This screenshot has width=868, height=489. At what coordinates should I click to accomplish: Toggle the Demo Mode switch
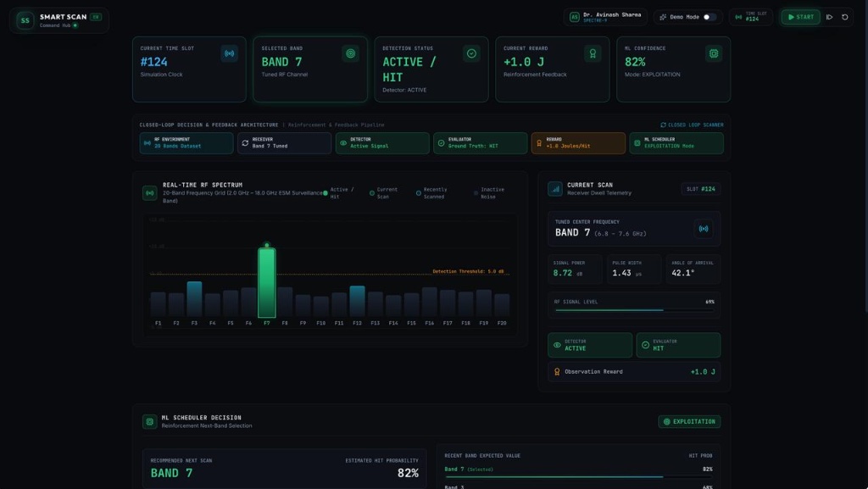click(709, 17)
